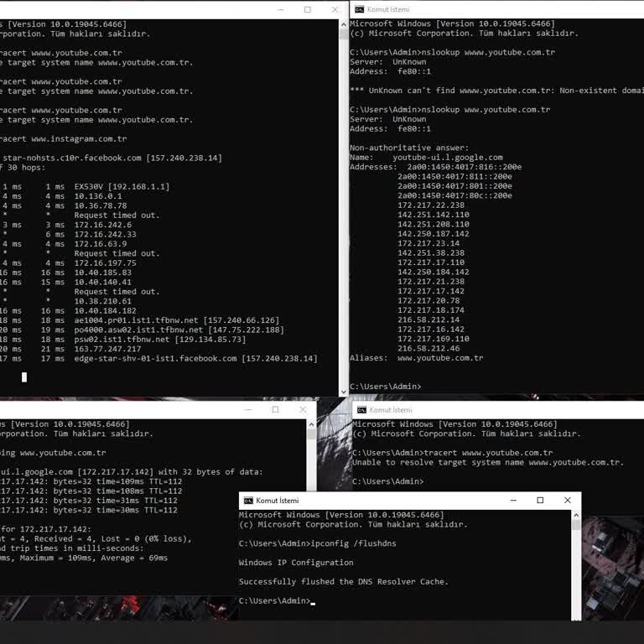Click scrollbar thumb in ipconfig window
The image size is (644, 644).
pos(576,524)
